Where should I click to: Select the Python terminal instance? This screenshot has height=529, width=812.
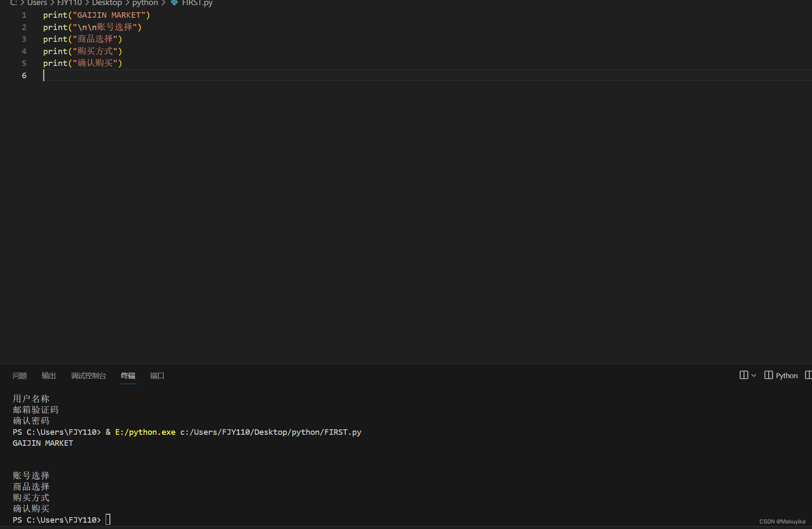[781, 375]
